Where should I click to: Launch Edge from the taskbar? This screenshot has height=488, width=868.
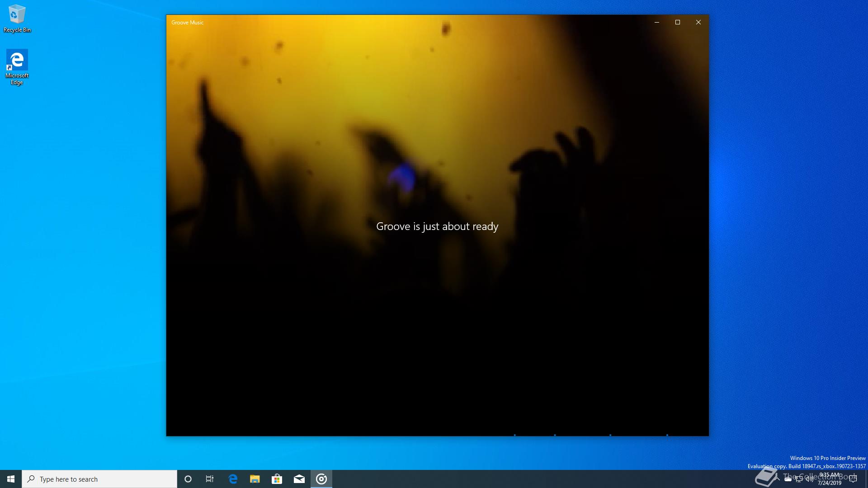pos(233,479)
